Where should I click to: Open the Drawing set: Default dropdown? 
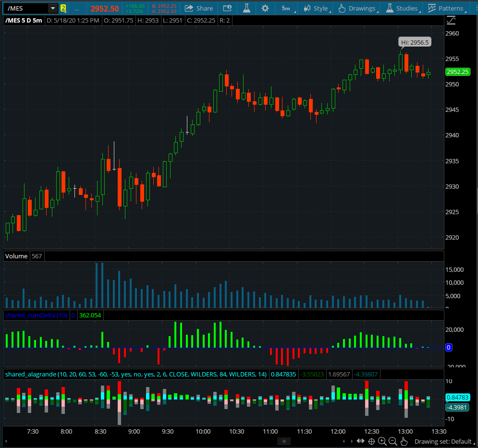coord(445,441)
